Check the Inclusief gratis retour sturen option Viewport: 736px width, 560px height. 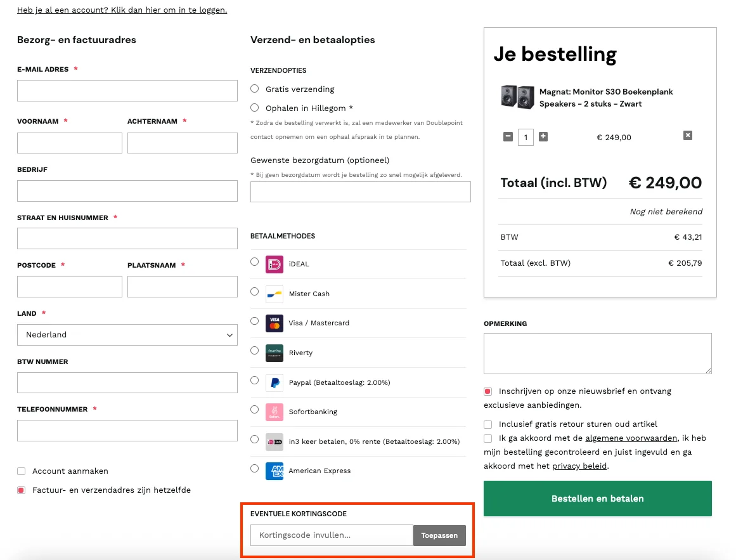click(487, 424)
